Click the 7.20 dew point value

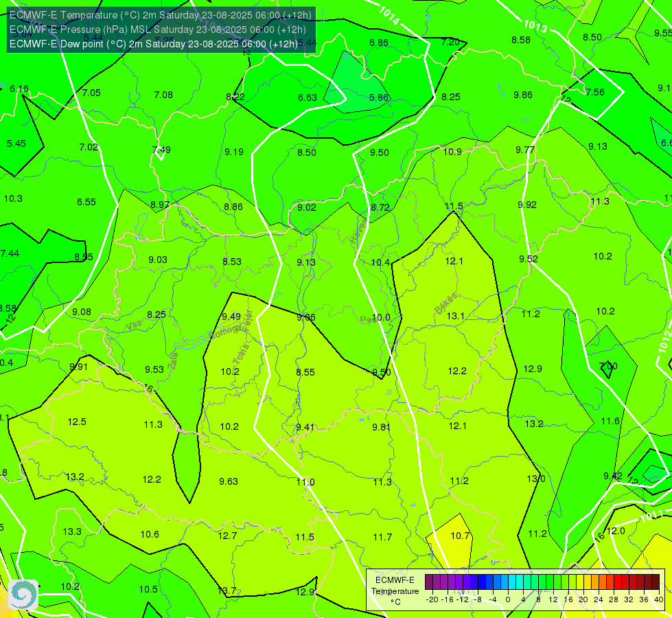click(x=450, y=42)
